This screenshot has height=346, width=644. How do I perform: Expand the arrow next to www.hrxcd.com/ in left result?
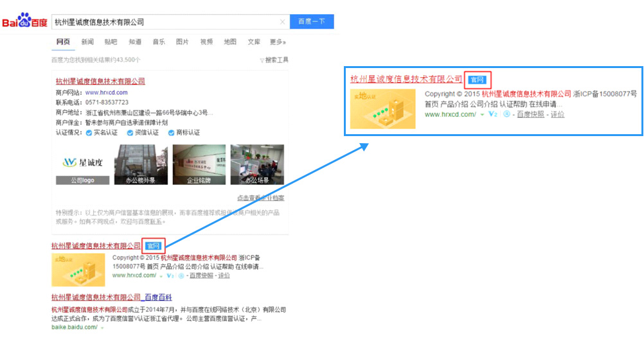[161, 275]
